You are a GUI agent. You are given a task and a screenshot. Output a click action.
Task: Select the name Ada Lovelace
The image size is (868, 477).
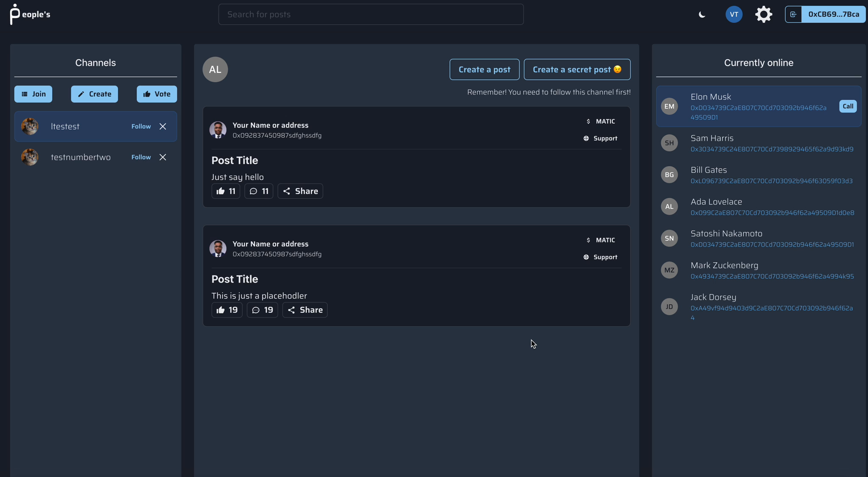(716, 202)
